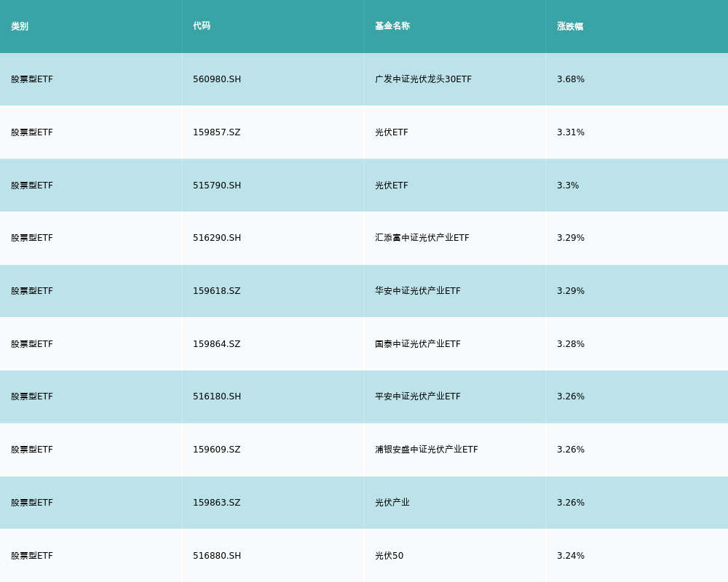The width and height of the screenshot is (728, 582).
Task: Select fund code 159609.SZ
Action: point(217,450)
